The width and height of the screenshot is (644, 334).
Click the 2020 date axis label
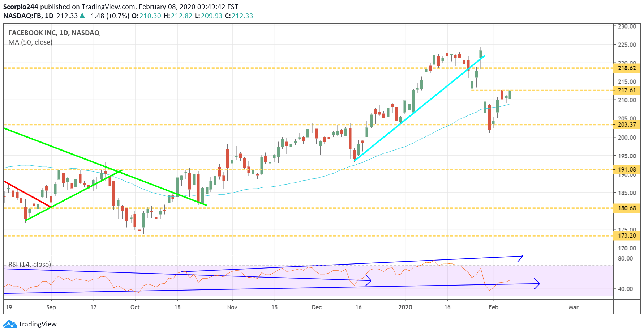pyautogui.click(x=405, y=307)
